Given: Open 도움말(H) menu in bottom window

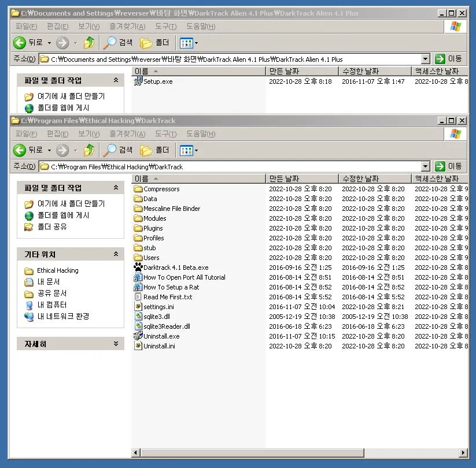Looking at the screenshot, I should [x=201, y=134].
